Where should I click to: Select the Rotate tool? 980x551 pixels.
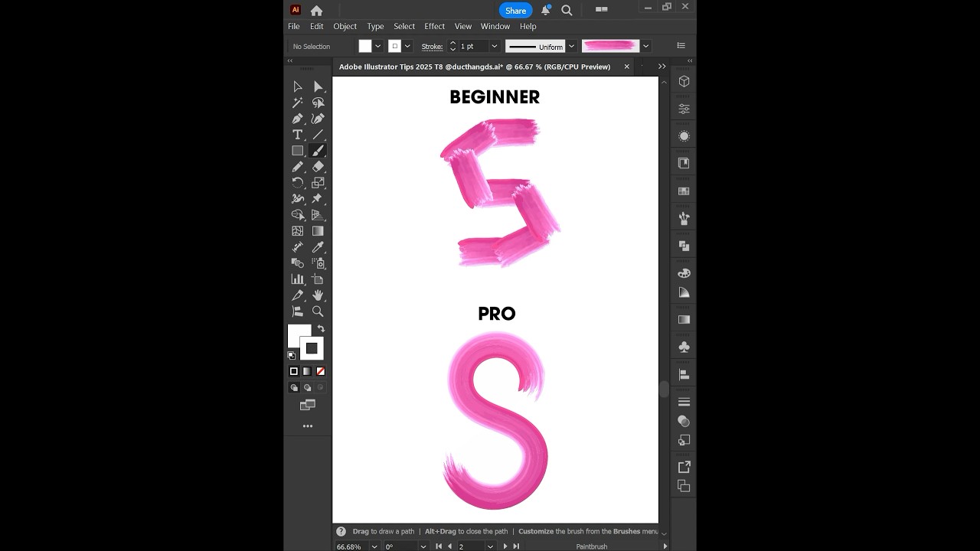coord(298,183)
